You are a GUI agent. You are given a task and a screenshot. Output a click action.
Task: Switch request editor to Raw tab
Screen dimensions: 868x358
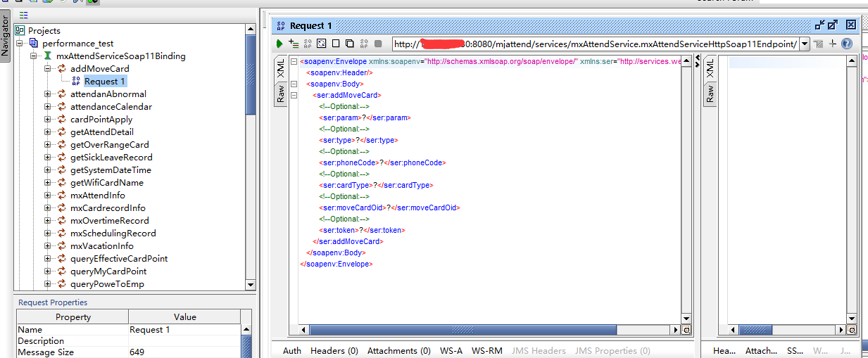click(280, 94)
